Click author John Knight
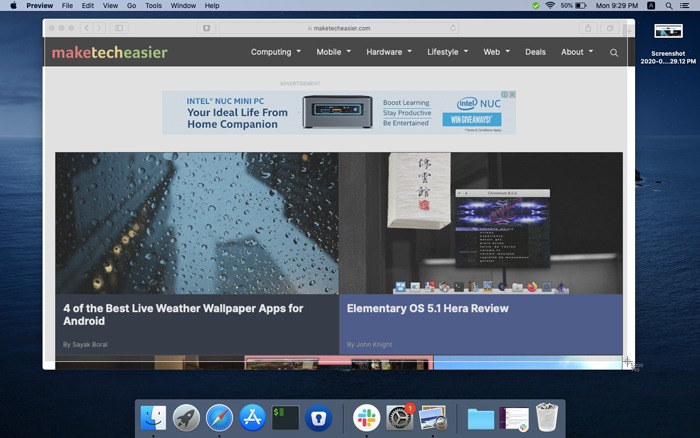The height and width of the screenshot is (438, 700). 374,344
